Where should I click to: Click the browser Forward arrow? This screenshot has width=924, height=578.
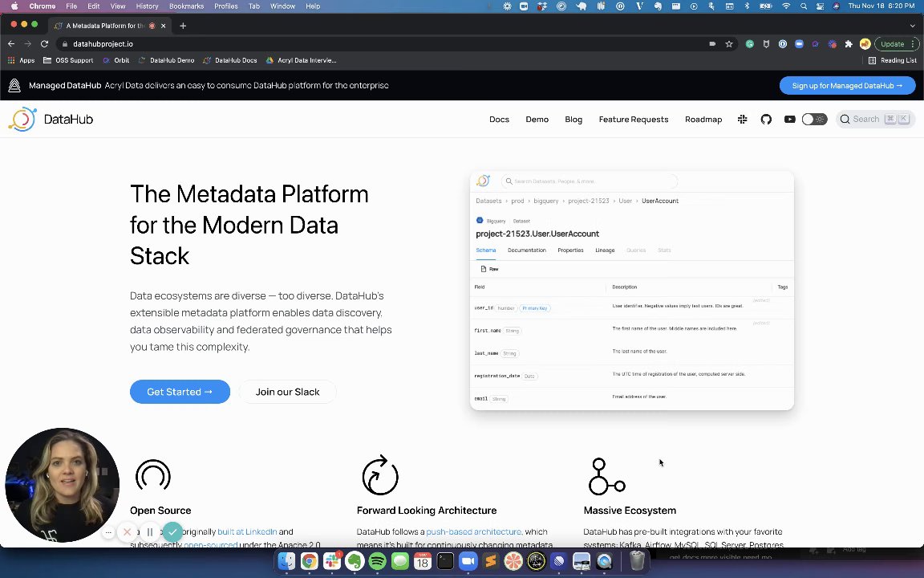28,43
